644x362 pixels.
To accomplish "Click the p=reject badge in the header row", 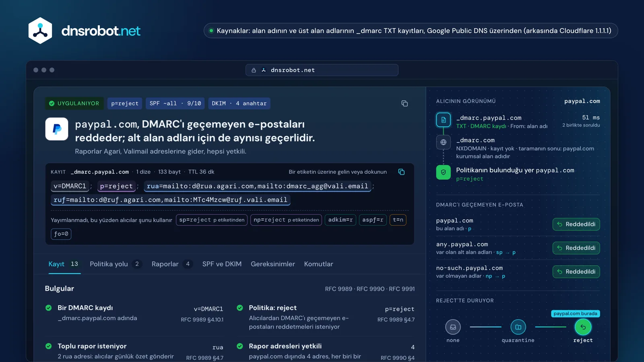I will pyautogui.click(x=125, y=103).
